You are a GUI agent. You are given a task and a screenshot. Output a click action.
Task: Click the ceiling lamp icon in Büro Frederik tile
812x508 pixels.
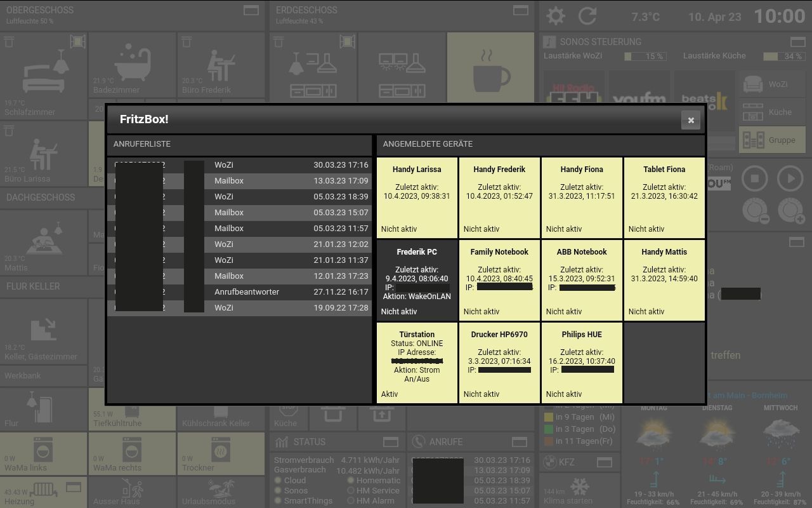tap(186, 43)
